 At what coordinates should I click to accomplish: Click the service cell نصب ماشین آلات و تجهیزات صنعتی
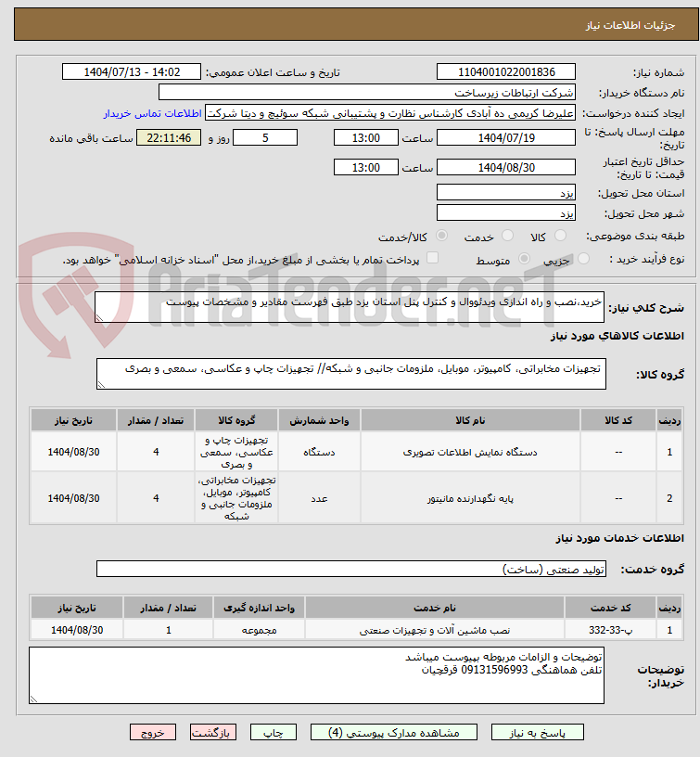coord(435,630)
